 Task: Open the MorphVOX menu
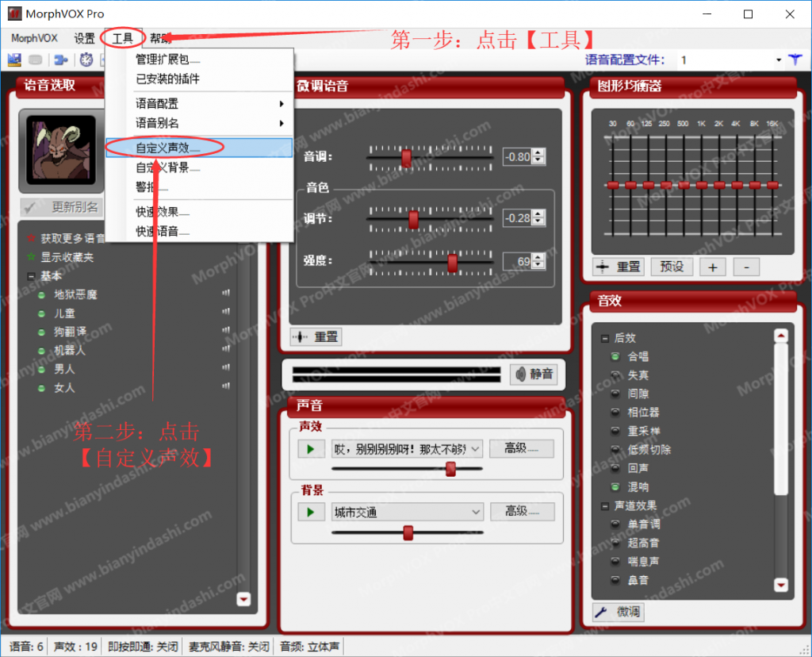pos(34,38)
